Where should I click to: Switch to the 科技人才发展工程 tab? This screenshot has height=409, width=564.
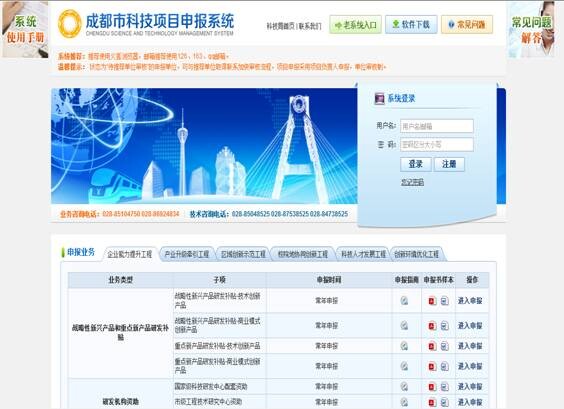(363, 254)
